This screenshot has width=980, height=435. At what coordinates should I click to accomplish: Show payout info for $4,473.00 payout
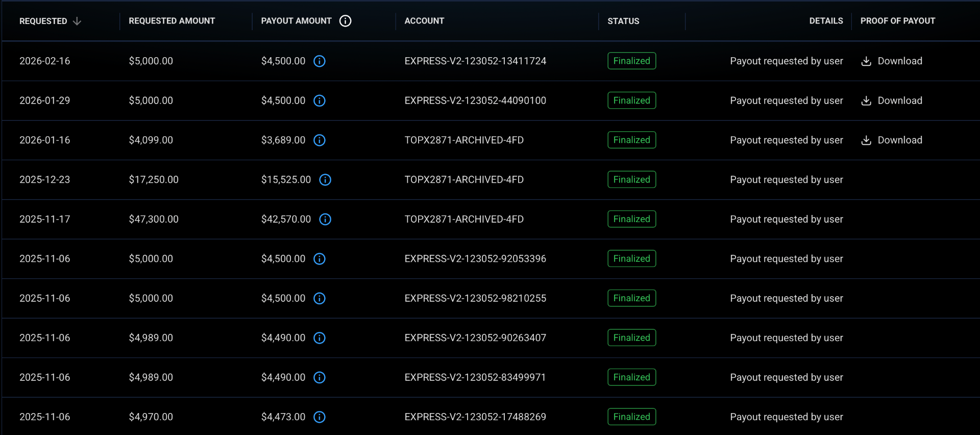pos(320,417)
